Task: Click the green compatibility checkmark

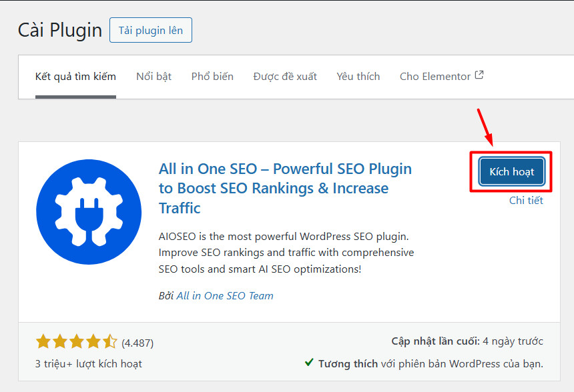Action: (x=309, y=363)
